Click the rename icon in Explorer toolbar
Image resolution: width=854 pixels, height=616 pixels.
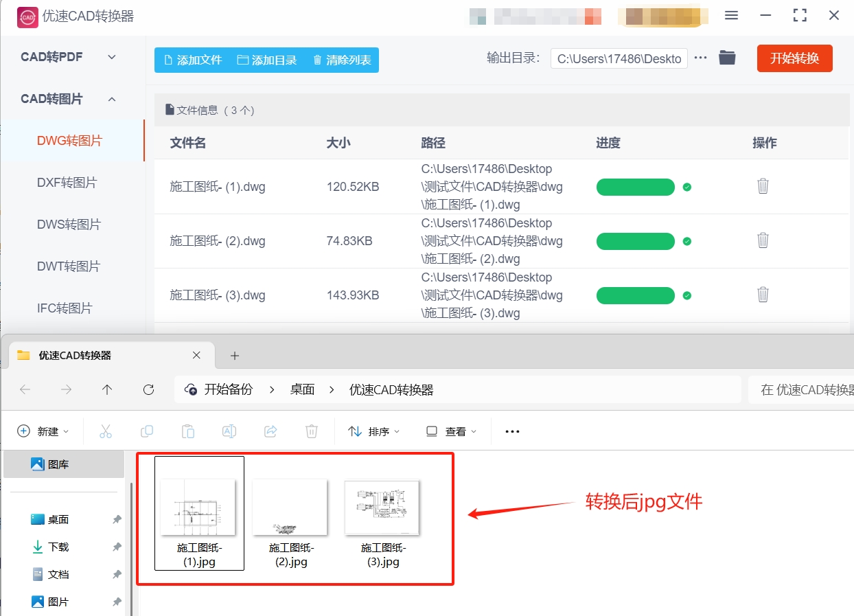[229, 431]
